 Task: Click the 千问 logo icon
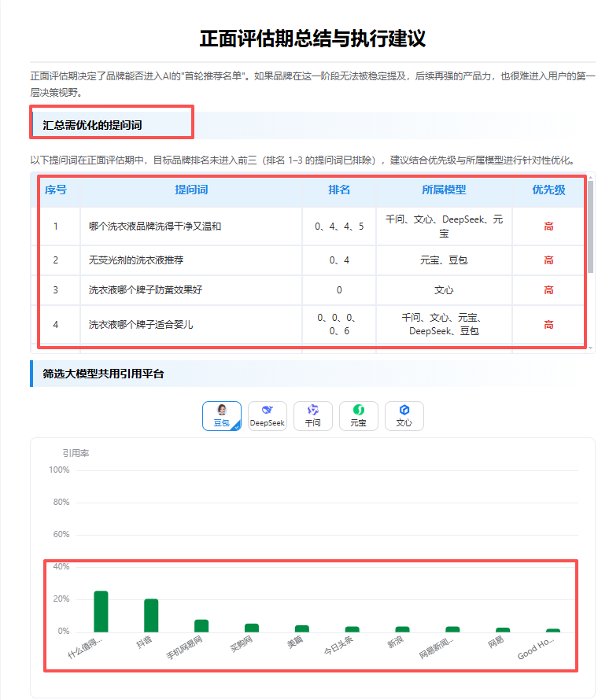312,410
